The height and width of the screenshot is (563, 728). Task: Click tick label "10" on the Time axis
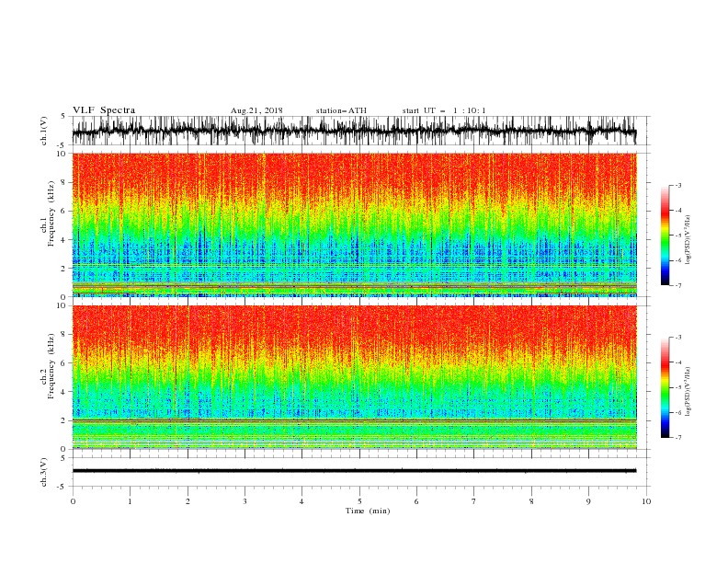[646, 501]
